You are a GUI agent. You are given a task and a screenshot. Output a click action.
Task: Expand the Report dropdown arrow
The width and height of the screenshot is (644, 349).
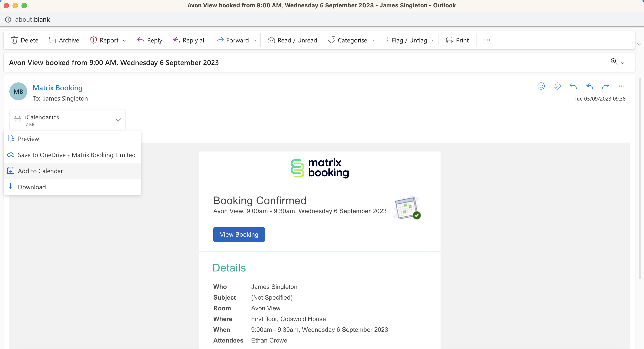tap(124, 40)
